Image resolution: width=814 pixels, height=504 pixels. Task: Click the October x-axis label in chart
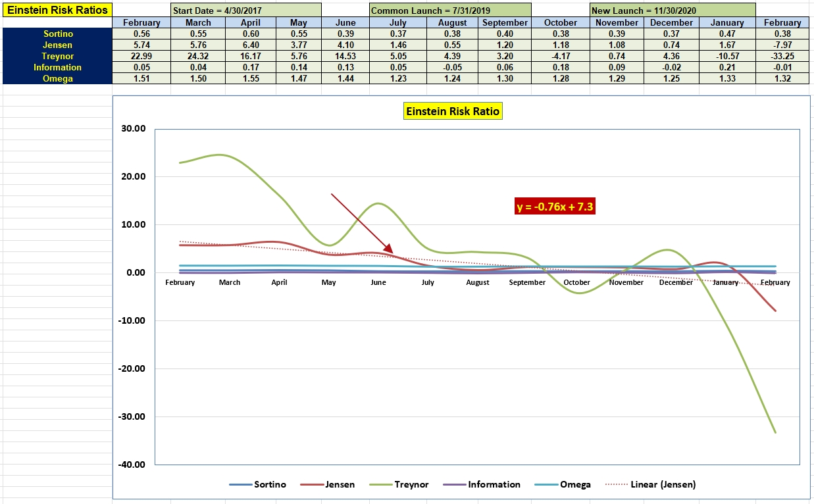[577, 282]
